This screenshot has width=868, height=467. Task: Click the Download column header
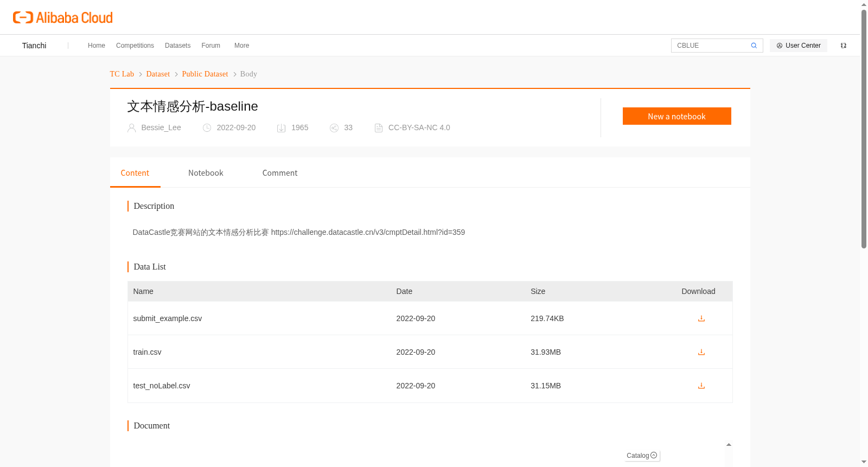698,291
